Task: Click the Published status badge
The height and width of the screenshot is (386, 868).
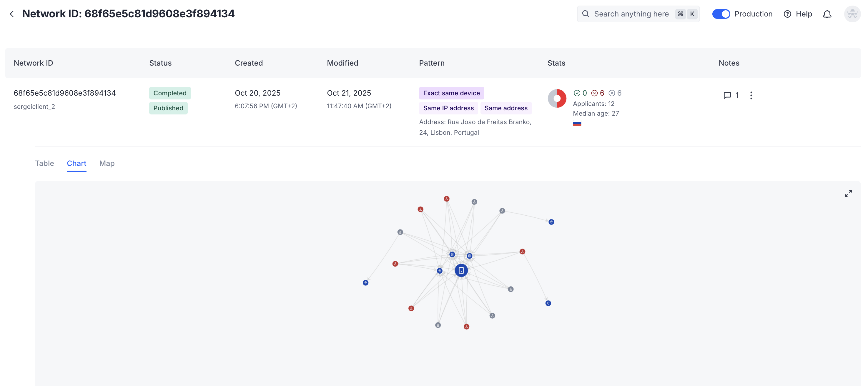Action: (169, 108)
